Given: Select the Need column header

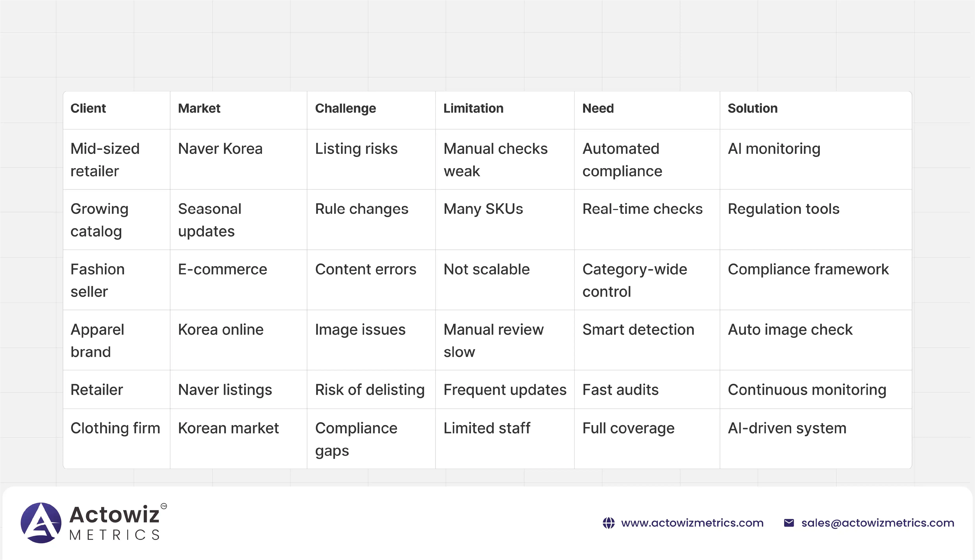Looking at the screenshot, I should (x=598, y=109).
